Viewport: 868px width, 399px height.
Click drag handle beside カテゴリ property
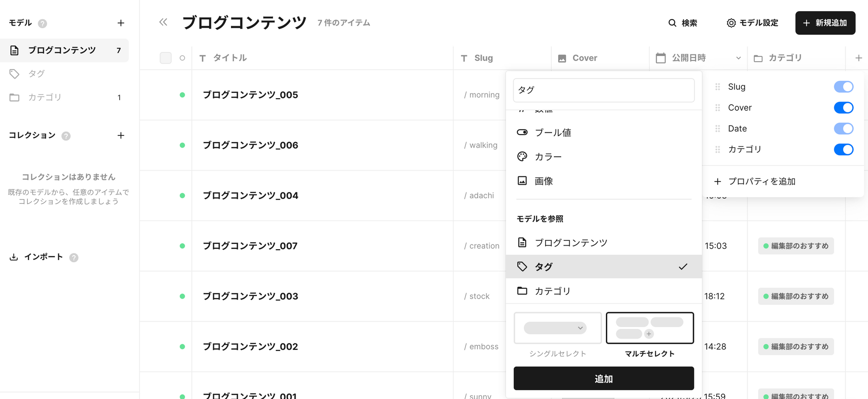[717, 149]
